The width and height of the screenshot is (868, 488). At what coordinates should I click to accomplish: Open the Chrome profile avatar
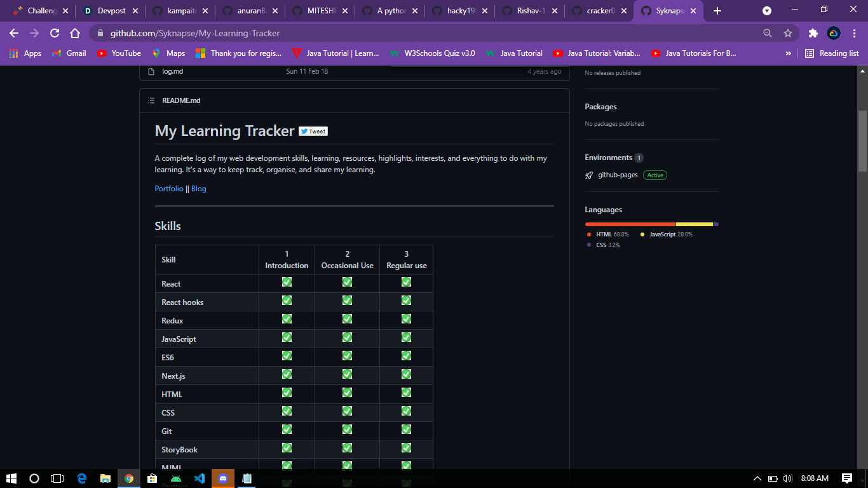click(834, 33)
